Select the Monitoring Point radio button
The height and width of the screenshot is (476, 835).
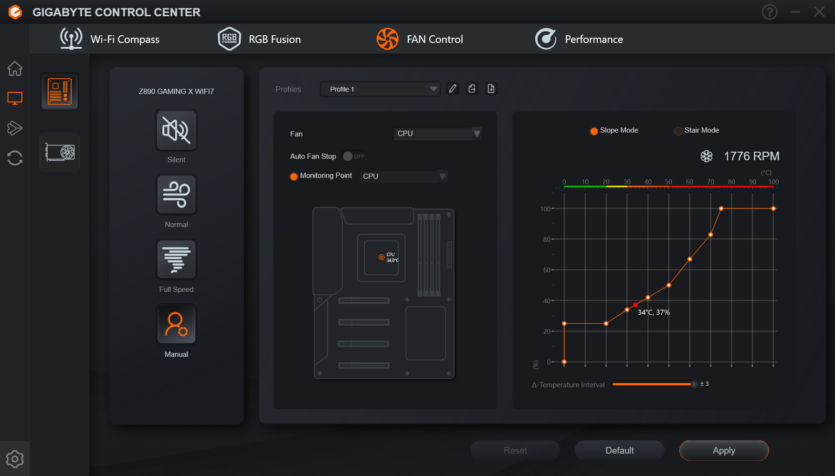[293, 176]
